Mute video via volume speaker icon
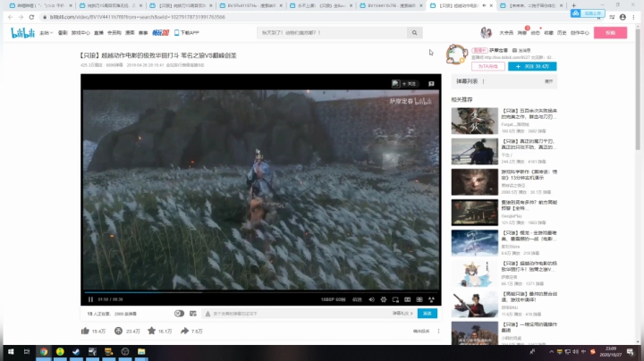Image resolution: width=644 pixels, height=361 pixels. (x=371, y=299)
